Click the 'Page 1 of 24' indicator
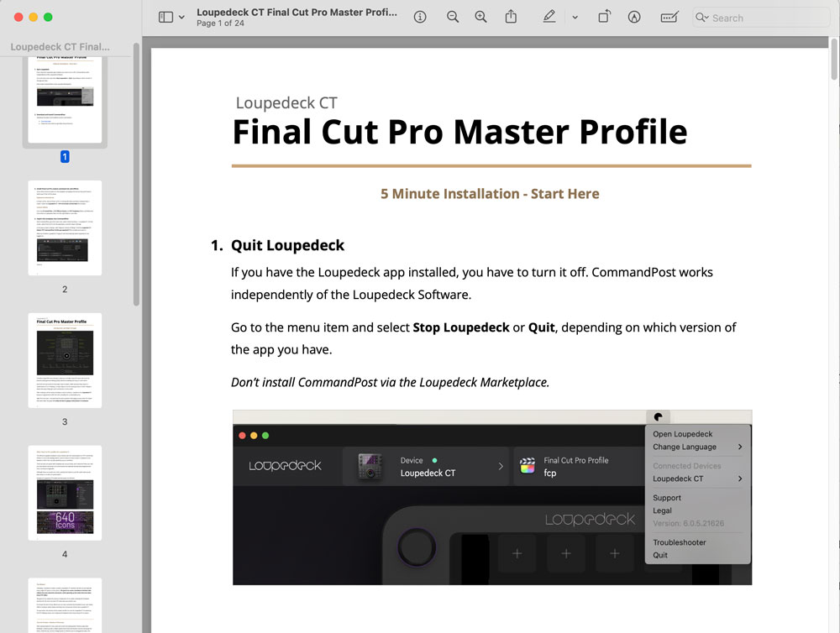Viewport: 840px width, 633px height. click(x=220, y=24)
